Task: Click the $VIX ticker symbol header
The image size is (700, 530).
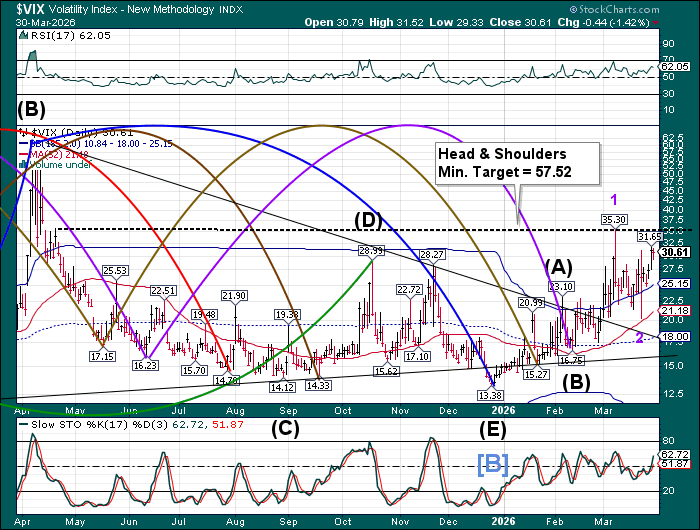Action: [22, 9]
